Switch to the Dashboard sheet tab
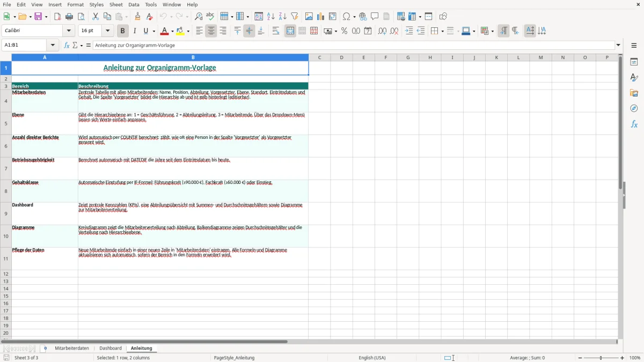Screen dimensions: 644x362 click(x=111, y=349)
